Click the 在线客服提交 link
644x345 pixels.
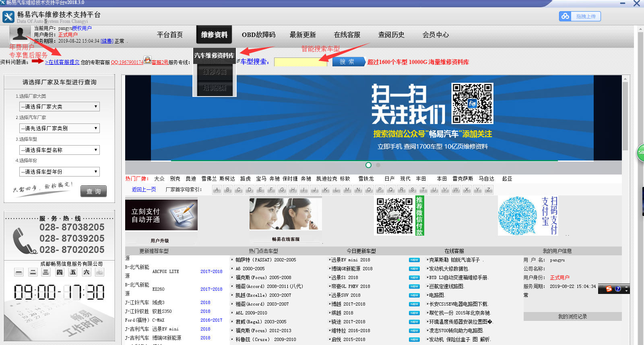click(x=62, y=62)
